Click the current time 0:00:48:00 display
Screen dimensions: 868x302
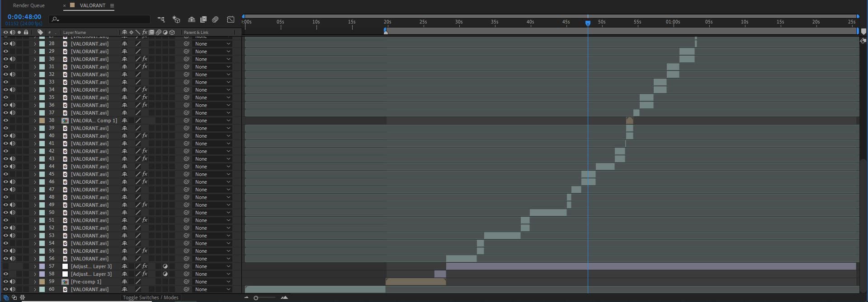click(24, 17)
